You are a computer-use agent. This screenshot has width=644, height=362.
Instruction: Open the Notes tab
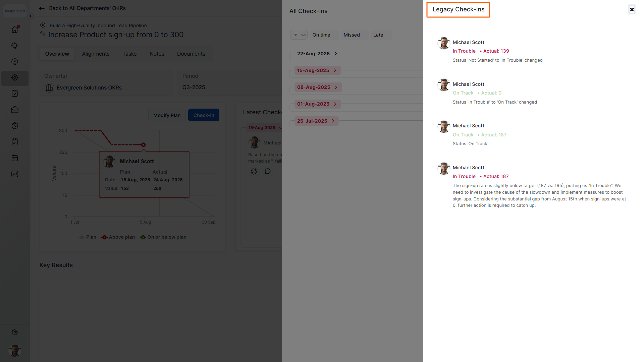point(157,54)
